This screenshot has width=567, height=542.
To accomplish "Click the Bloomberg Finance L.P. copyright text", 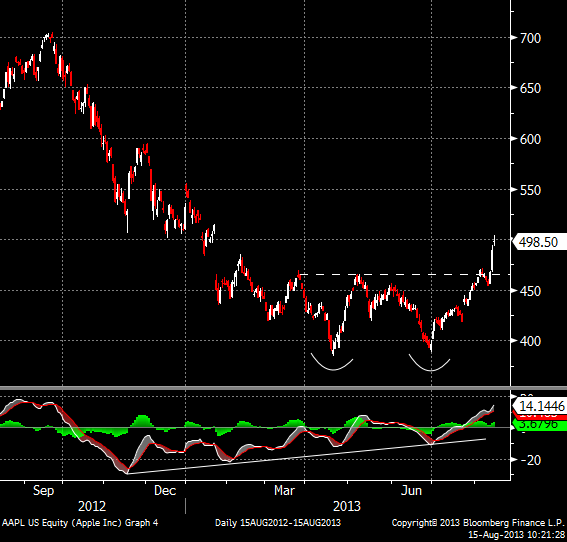I will (478, 523).
